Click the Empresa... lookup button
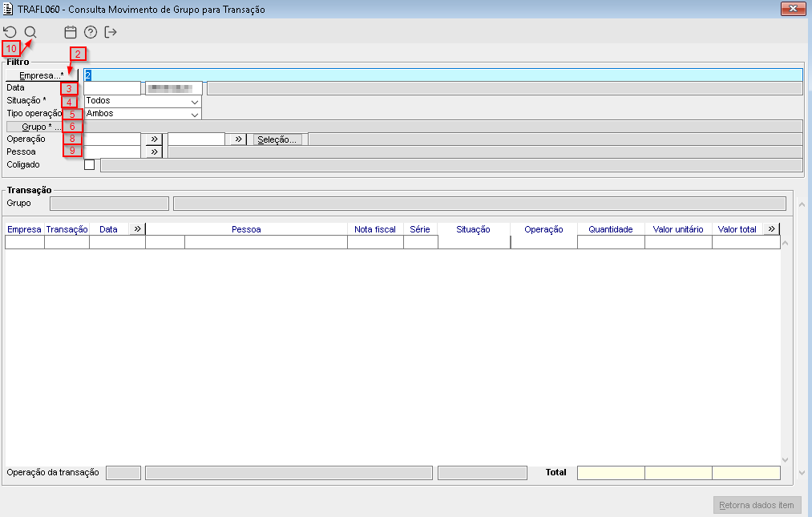 point(42,75)
